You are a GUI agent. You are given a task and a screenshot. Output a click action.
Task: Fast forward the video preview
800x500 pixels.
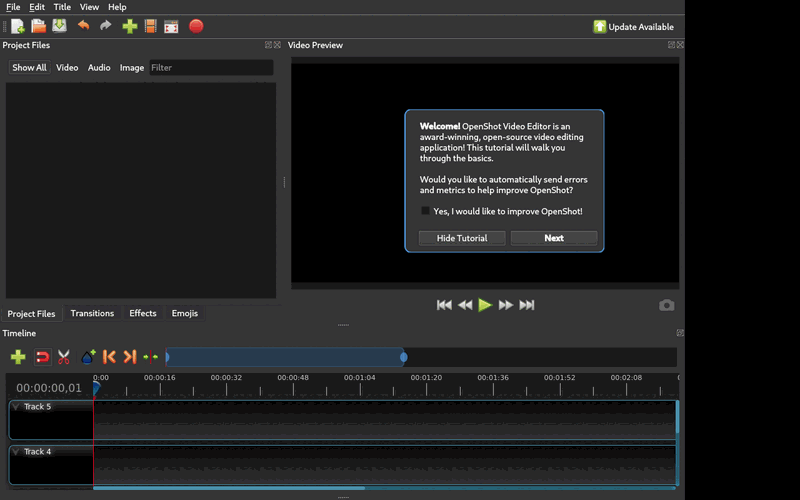pos(506,305)
